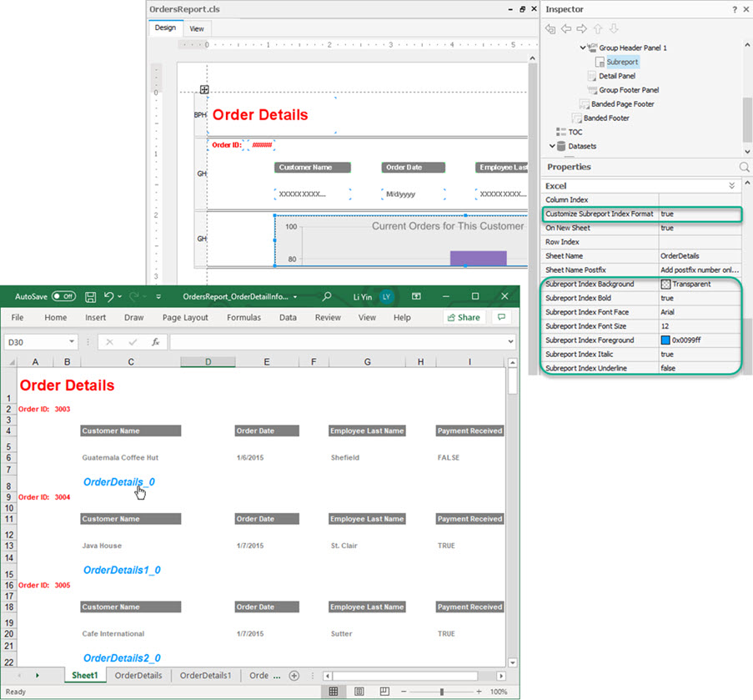This screenshot has height=700, width=753.
Task: Select the Subreport tree item
Action: click(x=622, y=62)
